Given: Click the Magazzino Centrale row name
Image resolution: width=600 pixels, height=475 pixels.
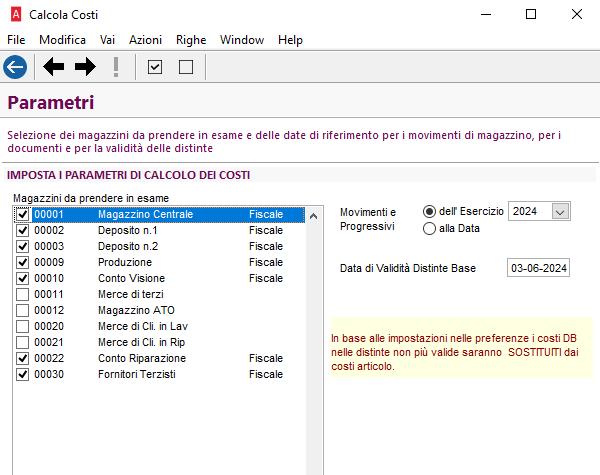Looking at the screenshot, I should pyautogui.click(x=145, y=214).
